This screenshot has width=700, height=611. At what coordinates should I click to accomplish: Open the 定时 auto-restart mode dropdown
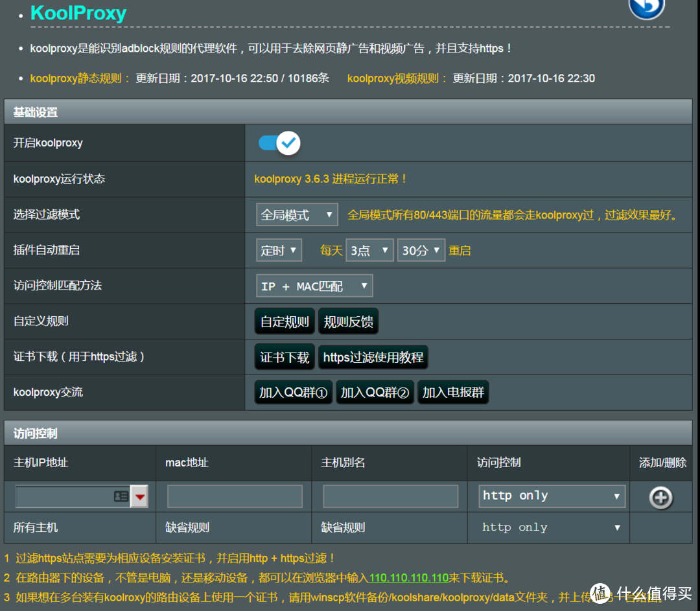point(279,250)
